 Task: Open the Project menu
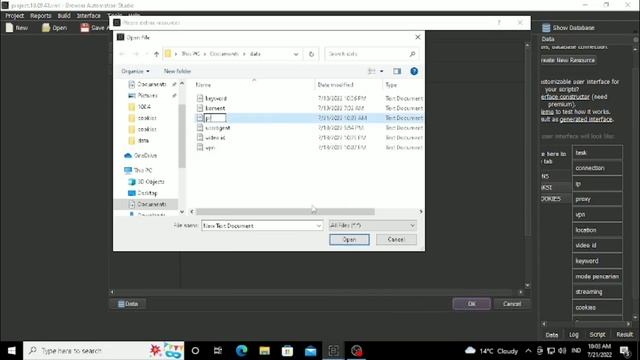pos(15,16)
